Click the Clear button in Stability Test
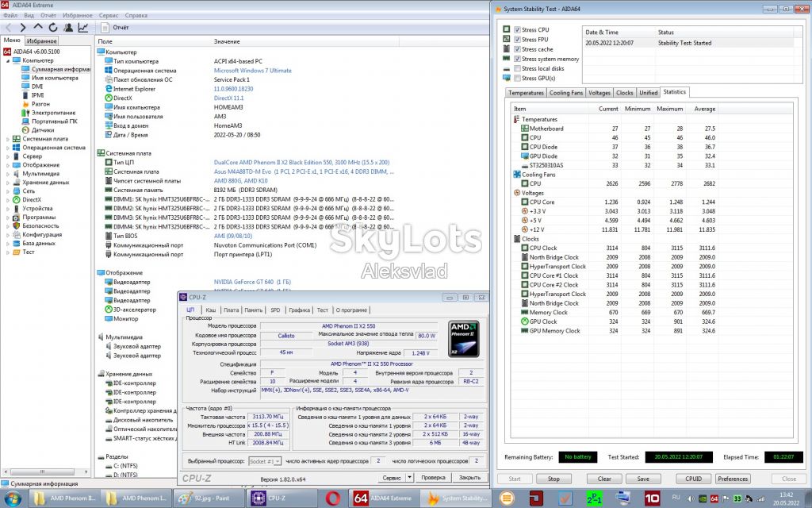812x508 pixels. click(604, 479)
